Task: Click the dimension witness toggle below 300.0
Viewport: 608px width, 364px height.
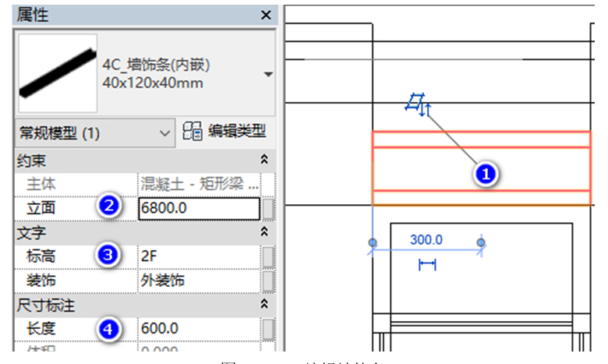Action: (x=426, y=266)
